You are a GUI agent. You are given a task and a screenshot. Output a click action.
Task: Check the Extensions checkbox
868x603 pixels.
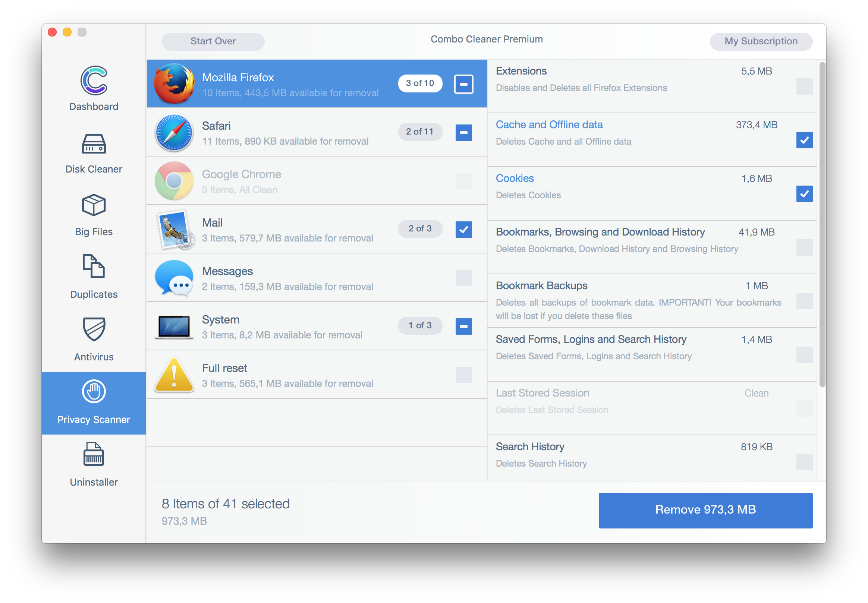pyautogui.click(x=805, y=86)
